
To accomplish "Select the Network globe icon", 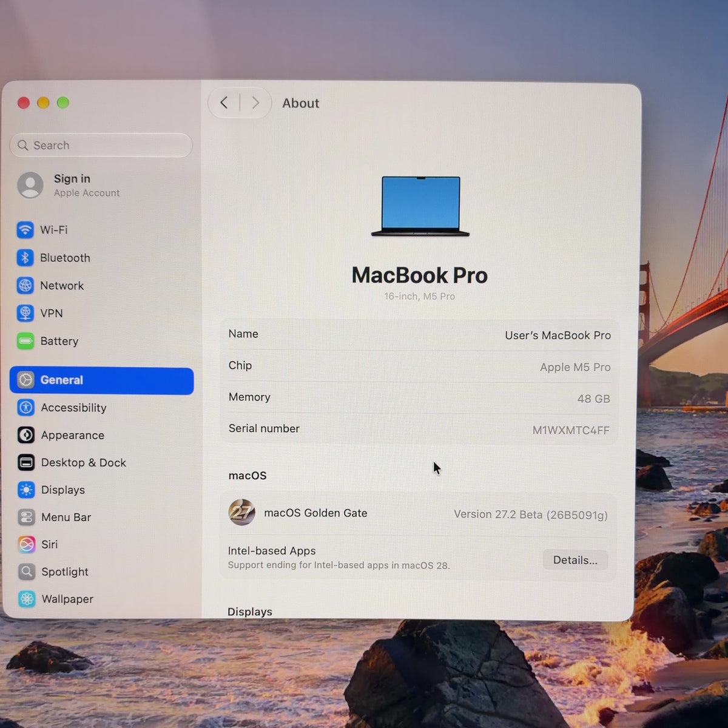I will (25, 285).
